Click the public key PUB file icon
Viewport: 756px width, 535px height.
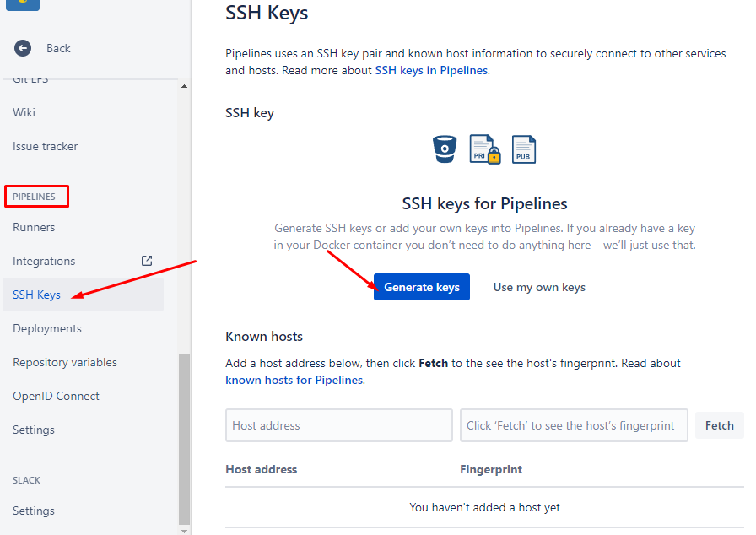coord(524,149)
